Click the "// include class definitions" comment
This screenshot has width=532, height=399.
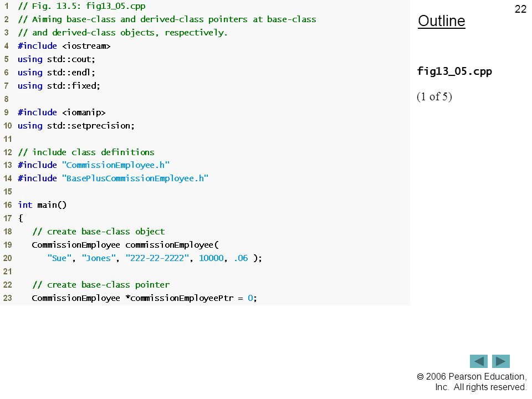[x=86, y=152]
